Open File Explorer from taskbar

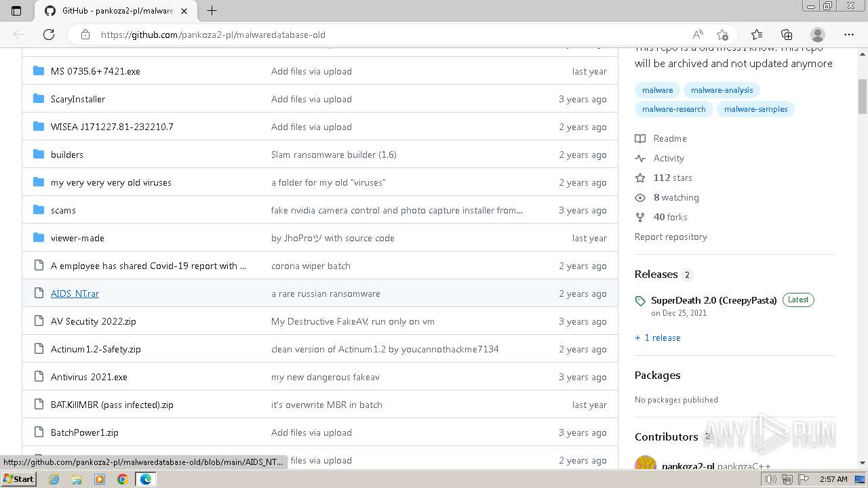pyautogui.click(x=77, y=479)
